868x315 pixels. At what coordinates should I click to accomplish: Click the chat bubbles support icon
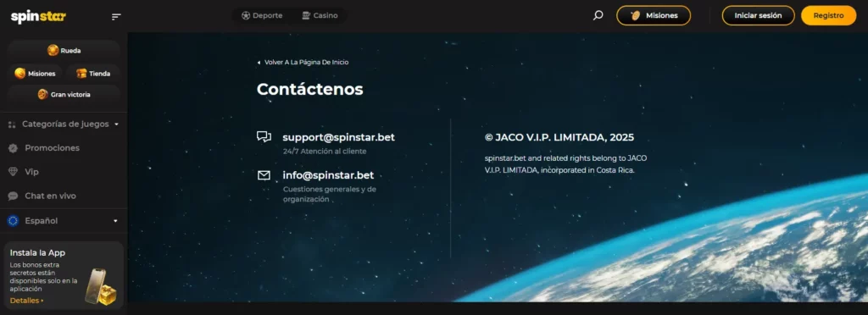click(x=264, y=137)
